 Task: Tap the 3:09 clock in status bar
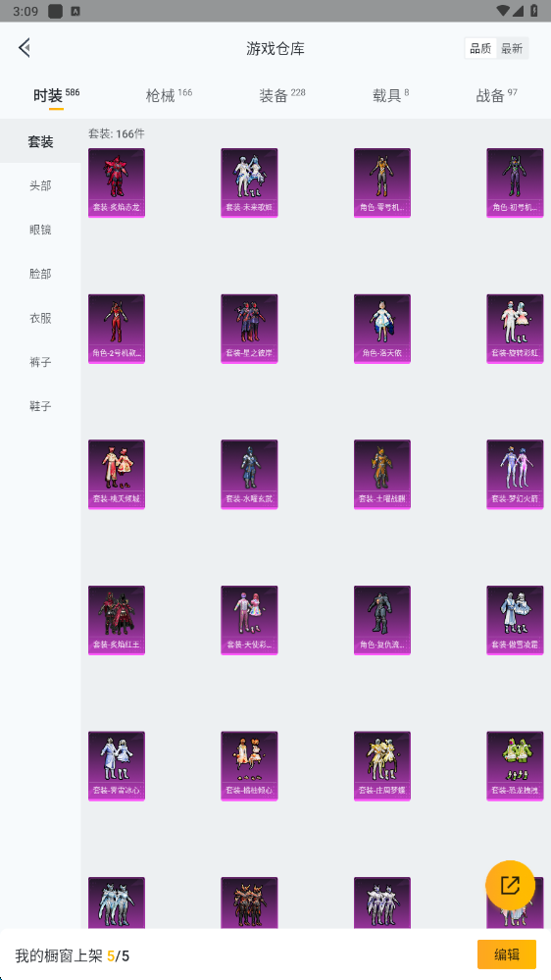pyautogui.click(x=25, y=11)
